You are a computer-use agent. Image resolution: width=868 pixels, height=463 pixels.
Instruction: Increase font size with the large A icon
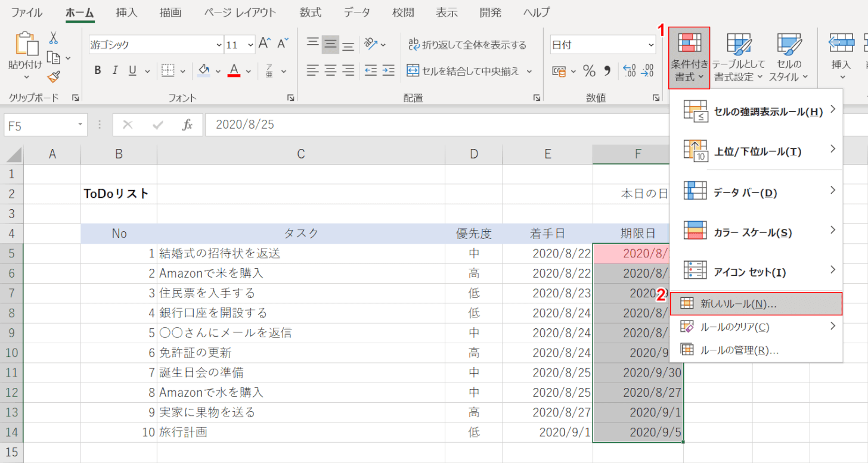tap(265, 44)
